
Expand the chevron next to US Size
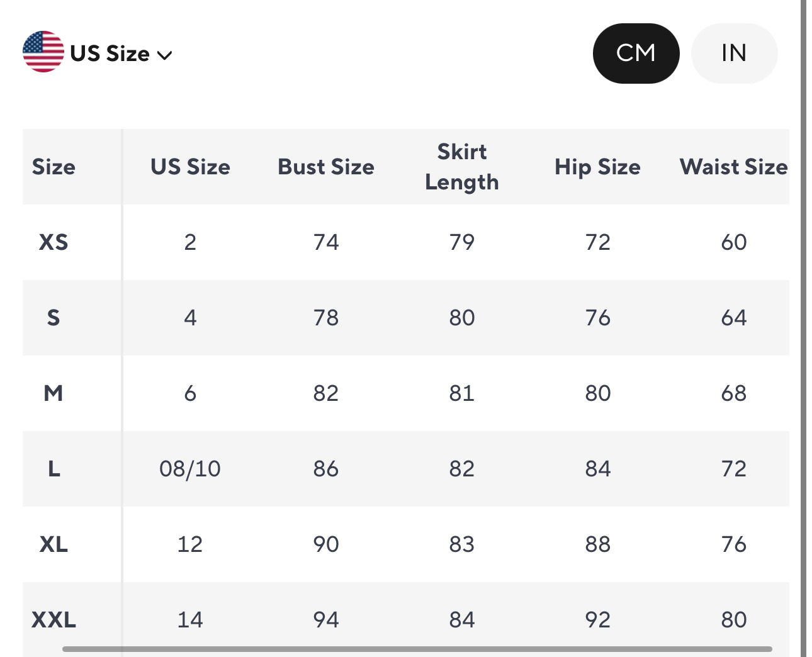165,55
